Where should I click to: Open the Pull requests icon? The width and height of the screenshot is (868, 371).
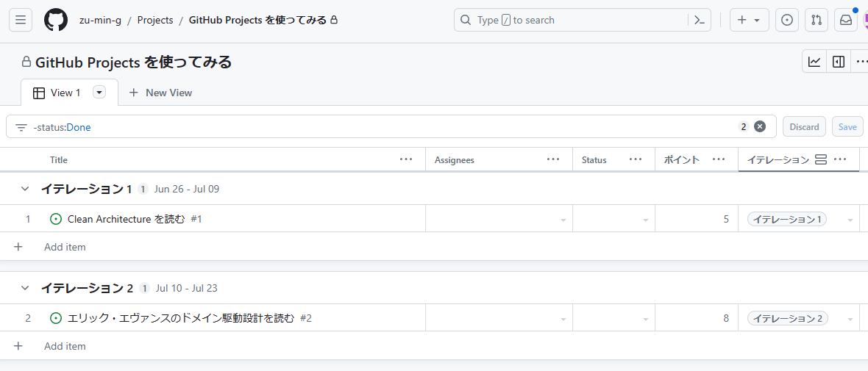pyautogui.click(x=817, y=21)
